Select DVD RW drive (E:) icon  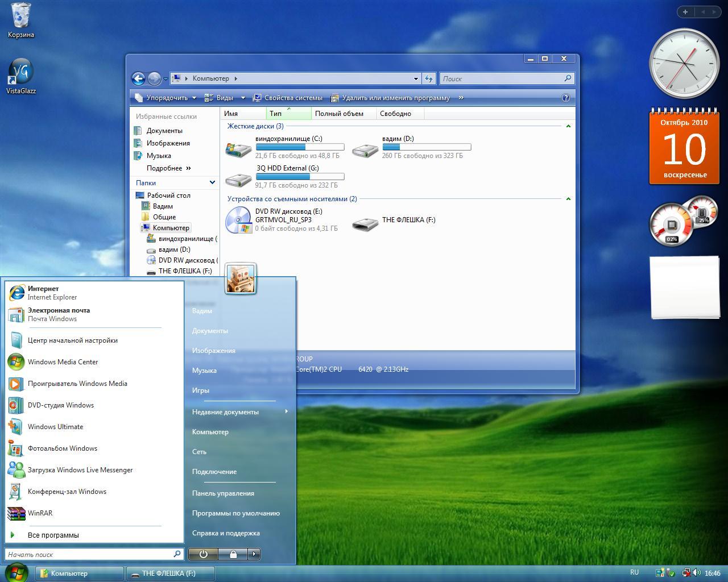coord(238,220)
